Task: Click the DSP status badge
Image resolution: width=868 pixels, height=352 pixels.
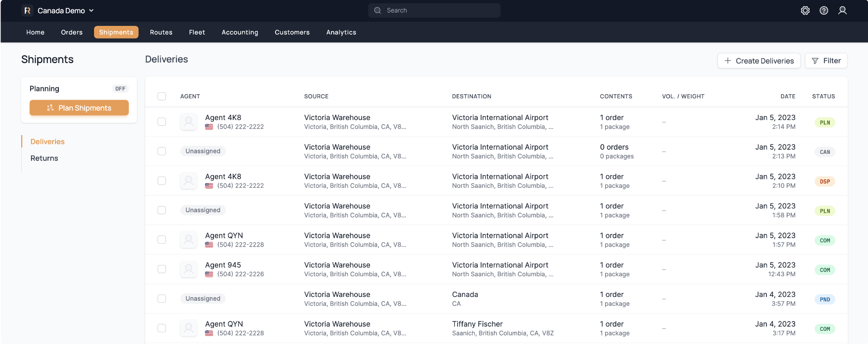Action: pyautogui.click(x=824, y=182)
